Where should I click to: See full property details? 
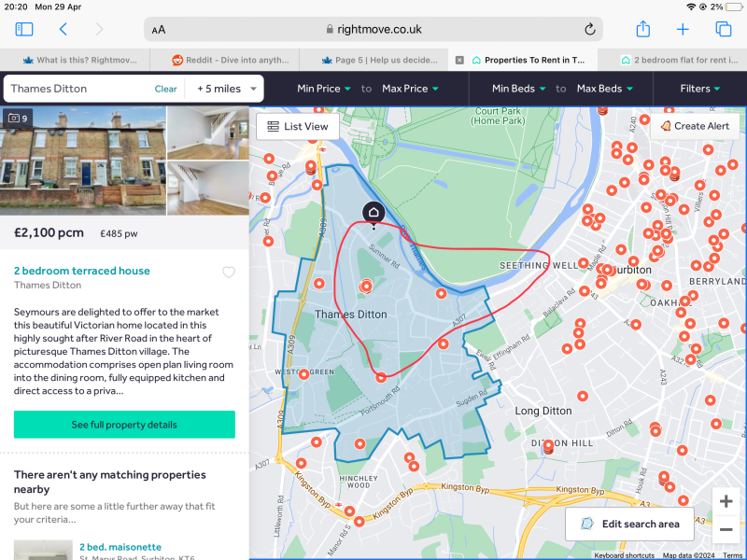124,425
